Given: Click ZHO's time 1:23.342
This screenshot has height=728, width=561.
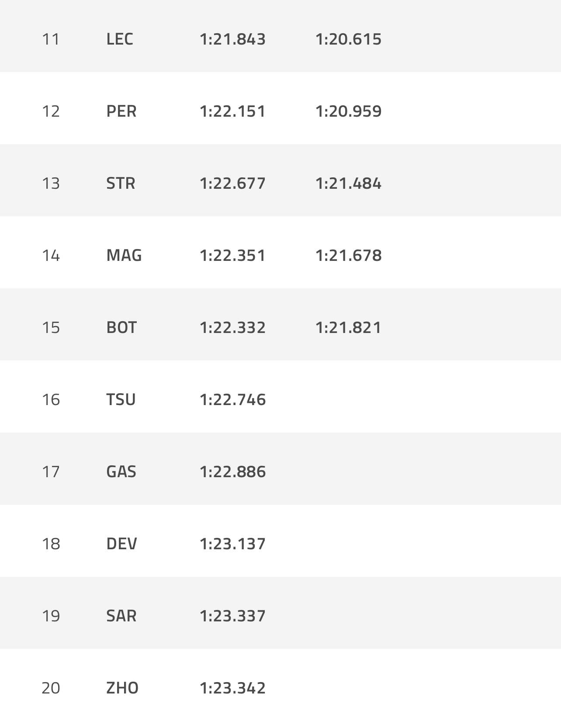Looking at the screenshot, I should [x=232, y=688].
